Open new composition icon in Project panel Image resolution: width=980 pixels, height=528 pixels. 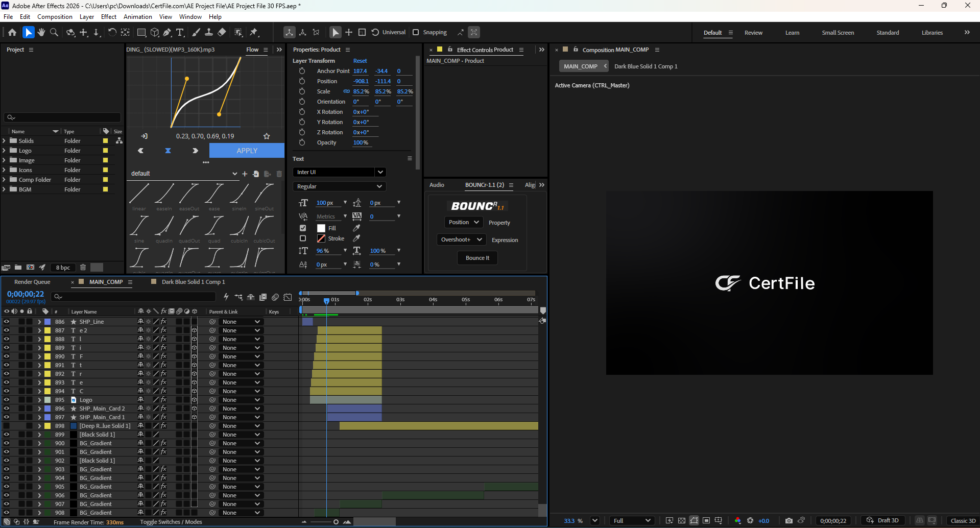click(30, 267)
